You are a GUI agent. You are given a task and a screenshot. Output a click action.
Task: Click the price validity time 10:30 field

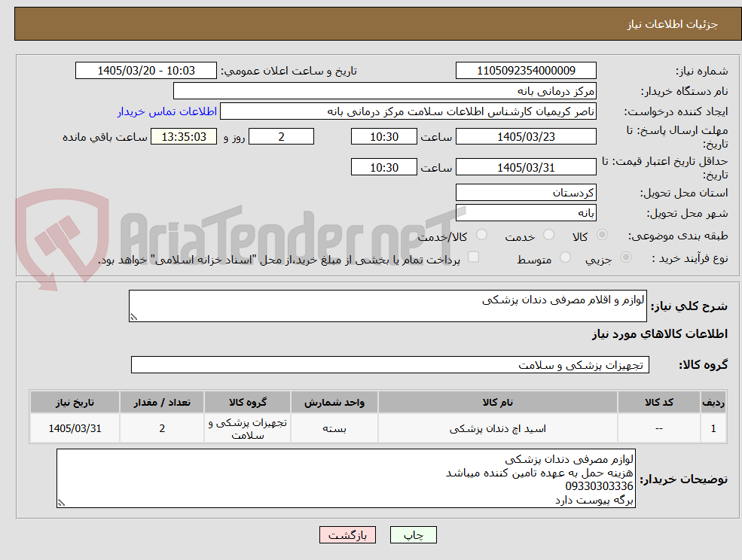tap(383, 167)
